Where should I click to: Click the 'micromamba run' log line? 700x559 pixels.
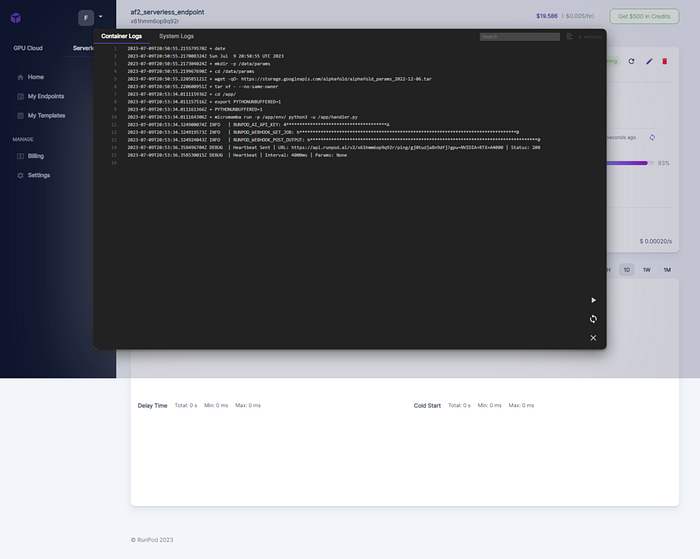242,117
